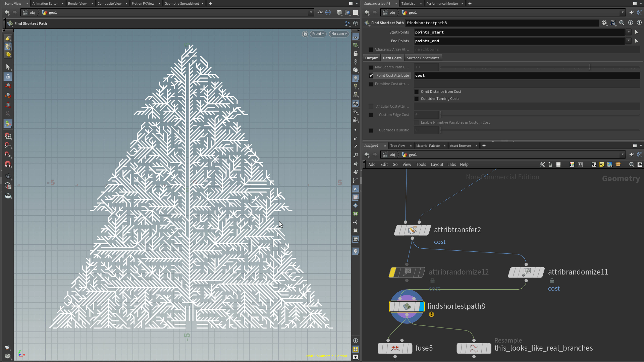Uncheck the Point Cost Attribute checkbox
The height and width of the screenshot is (362, 644).
pos(371,75)
